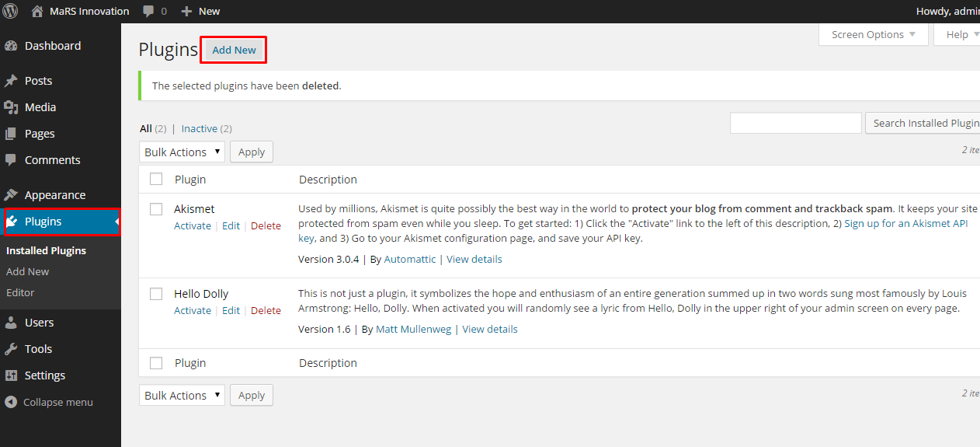This screenshot has width=980, height=447.
Task: Open the plugin Editor submenu item
Action: click(20, 292)
